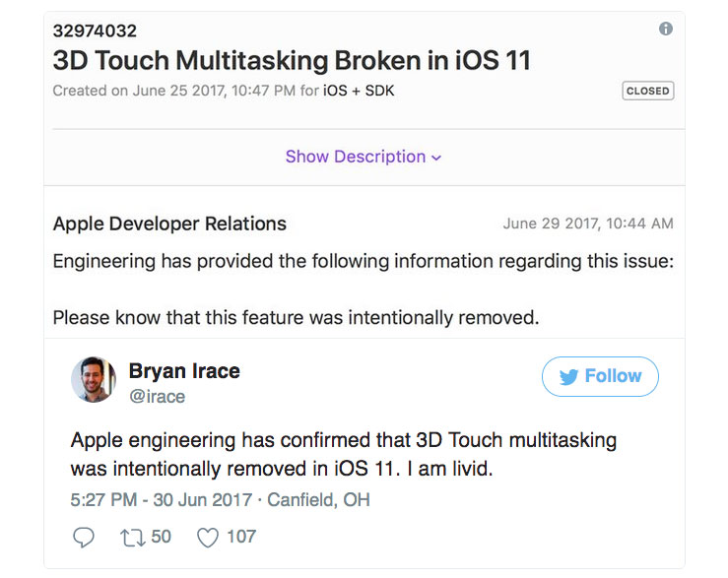728x578 pixels.
Task: Click the 3D Touch Multitasking Broken title
Action: click(292, 60)
